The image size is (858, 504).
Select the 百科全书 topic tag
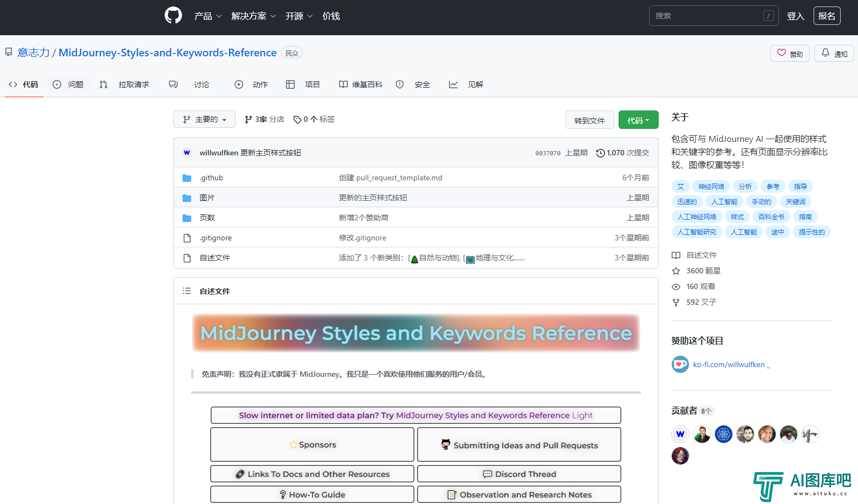[x=771, y=217]
